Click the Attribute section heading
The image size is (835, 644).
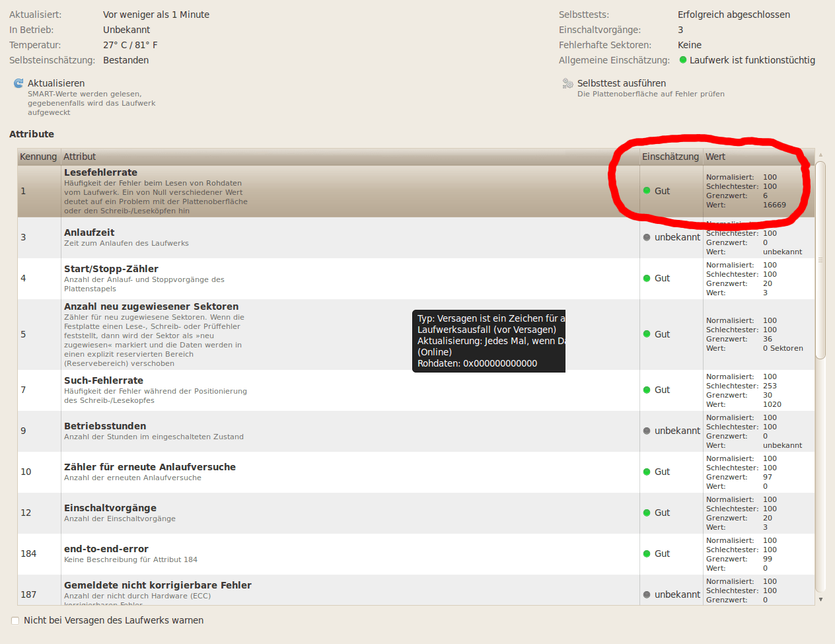pyautogui.click(x=32, y=134)
